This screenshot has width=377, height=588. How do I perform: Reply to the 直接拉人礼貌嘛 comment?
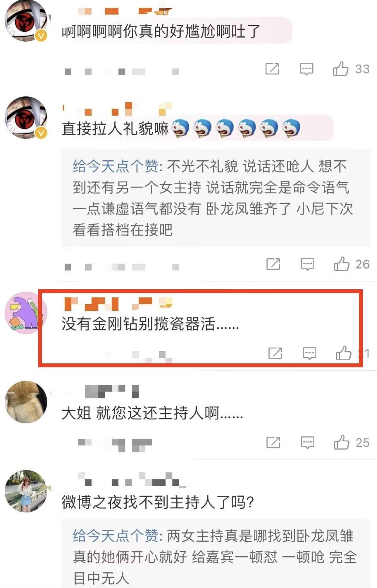pyautogui.click(x=307, y=264)
